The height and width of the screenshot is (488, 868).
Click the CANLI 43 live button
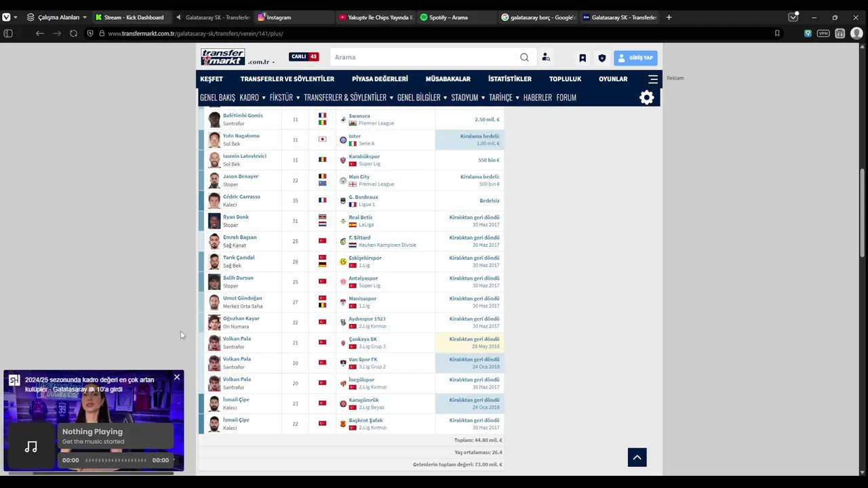pos(304,57)
